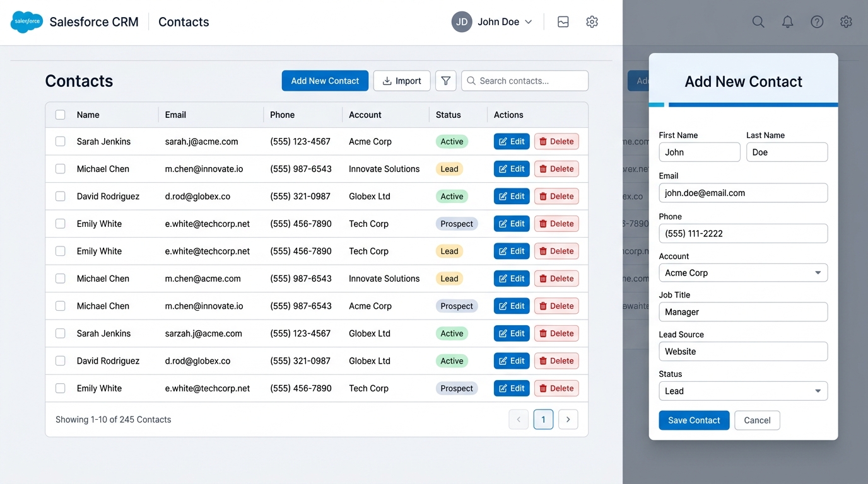This screenshot has width=868, height=484.
Task: Click the Lead Source field showing Website
Action: pyautogui.click(x=743, y=352)
